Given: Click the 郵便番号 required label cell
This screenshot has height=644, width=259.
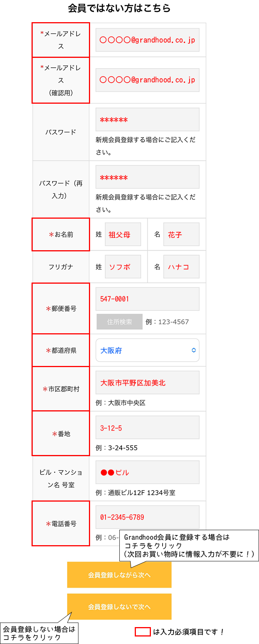Looking at the screenshot, I should coord(61,308).
